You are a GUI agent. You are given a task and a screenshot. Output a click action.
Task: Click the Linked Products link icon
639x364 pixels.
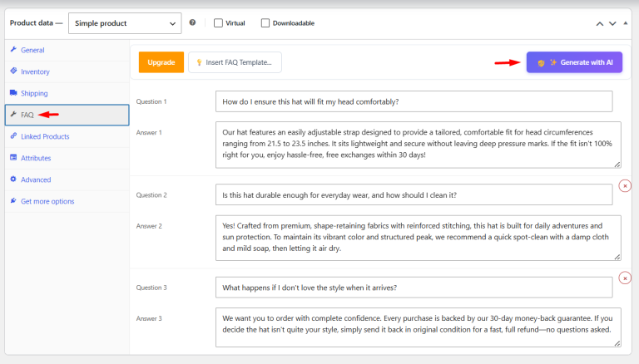(x=13, y=136)
